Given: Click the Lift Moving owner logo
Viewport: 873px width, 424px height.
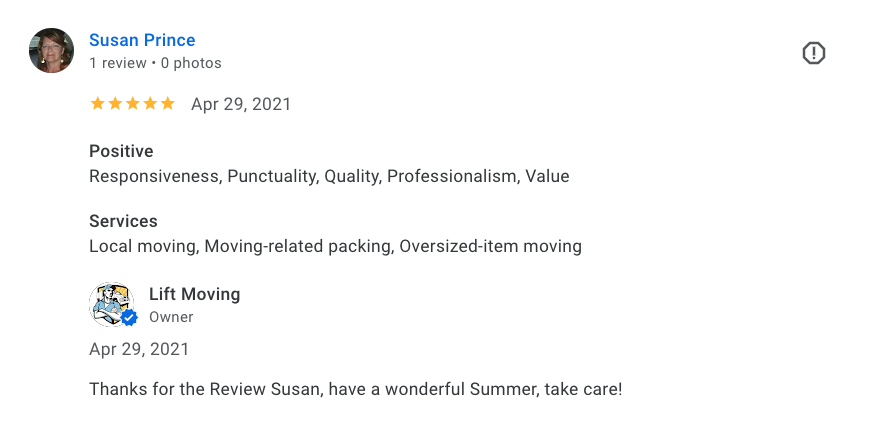Looking at the screenshot, I should [x=111, y=304].
